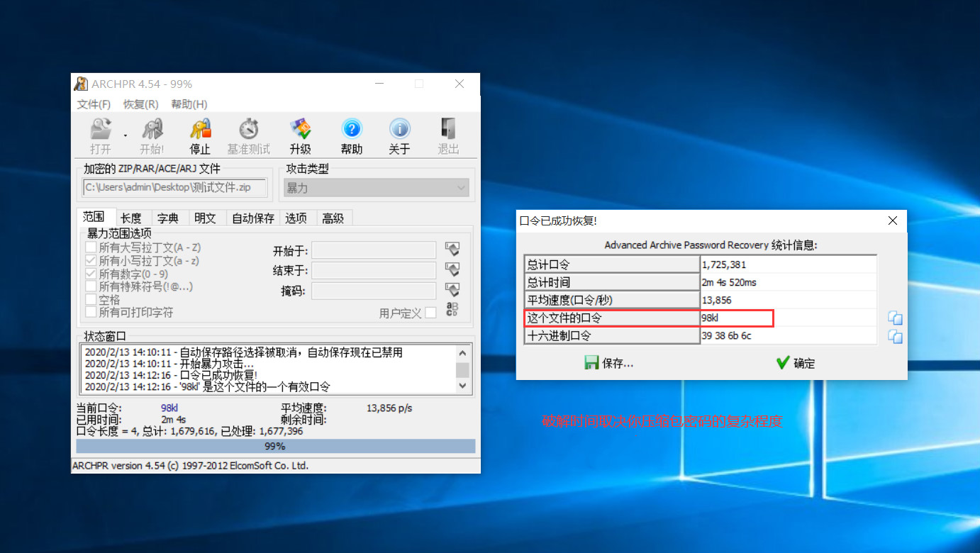Viewport: 980px width, 553px height.
Task: Toggle the 空格 checkbox
Action: (91, 299)
